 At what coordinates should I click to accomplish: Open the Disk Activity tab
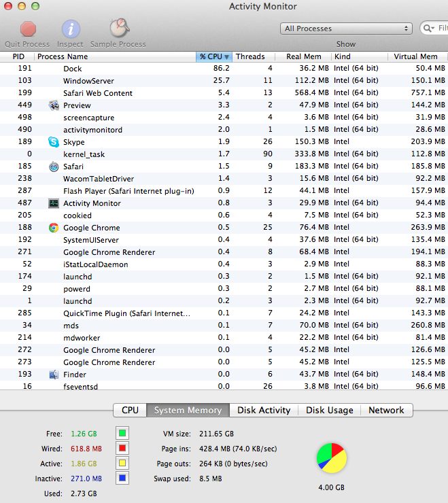click(x=264, y=410)
